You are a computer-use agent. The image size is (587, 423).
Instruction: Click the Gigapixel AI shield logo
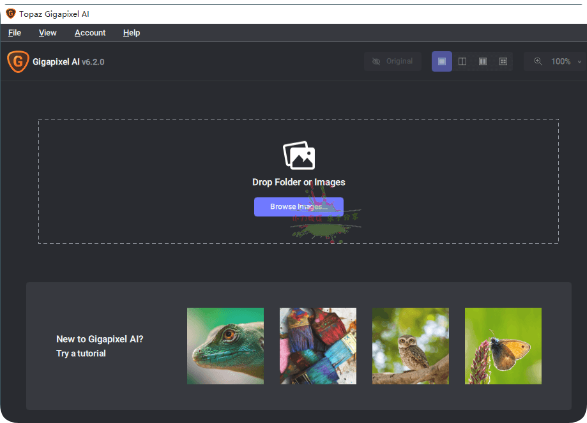[x=18, y=61]
